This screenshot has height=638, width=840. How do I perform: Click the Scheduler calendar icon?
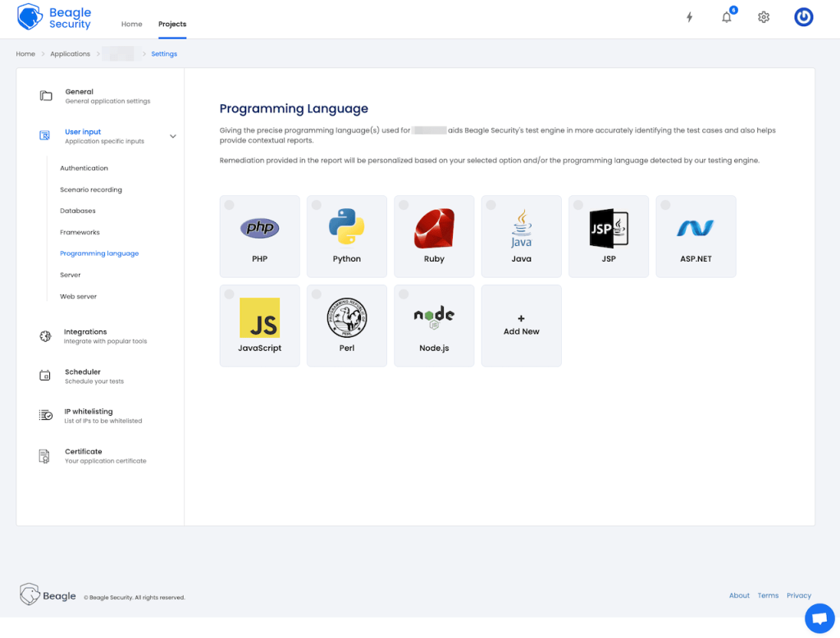click(45, 376)
